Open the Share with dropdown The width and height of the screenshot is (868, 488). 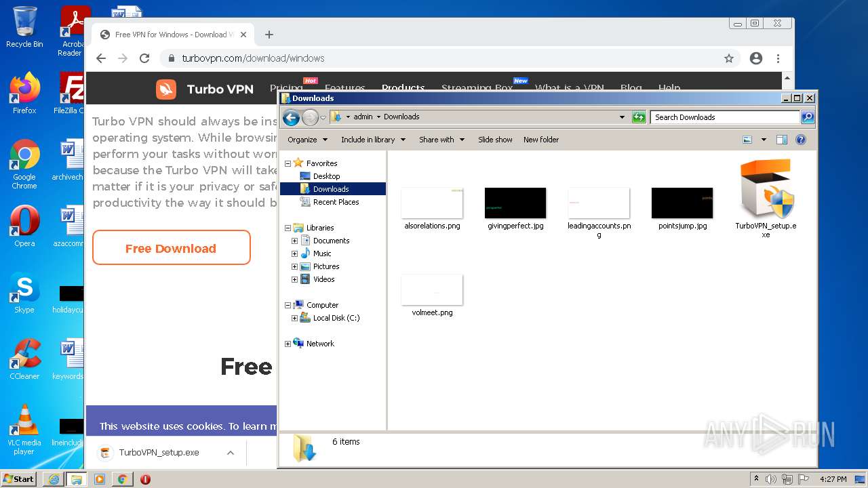click(x=441, y=140)
